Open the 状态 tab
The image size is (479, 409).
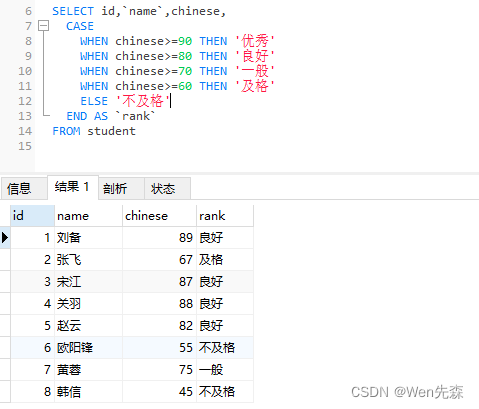[168, 189]
